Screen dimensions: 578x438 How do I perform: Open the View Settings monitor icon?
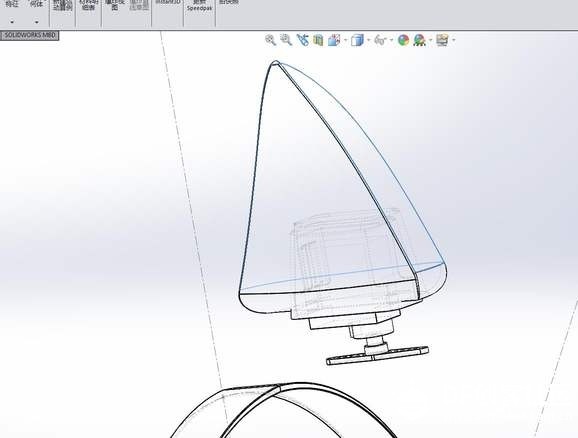(442, 40)
